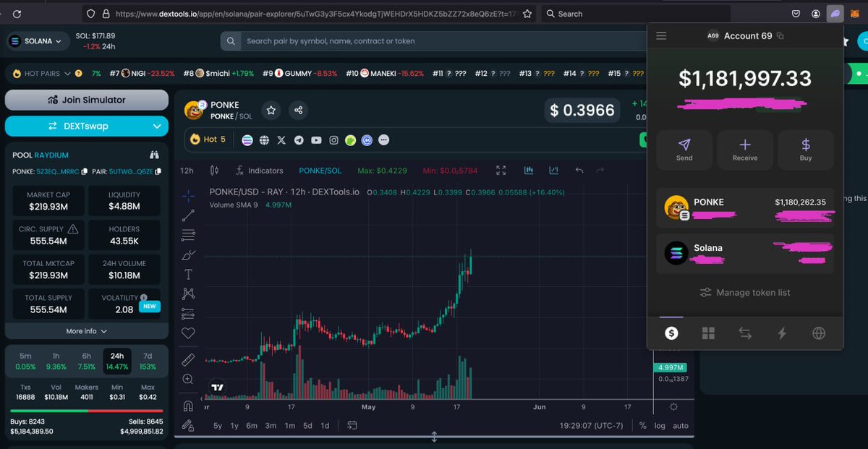Copy the PONKE contract address 5Z3EQ...MRRC
The width and height of the screenshot is (868, 449).
tap(85, 172)
